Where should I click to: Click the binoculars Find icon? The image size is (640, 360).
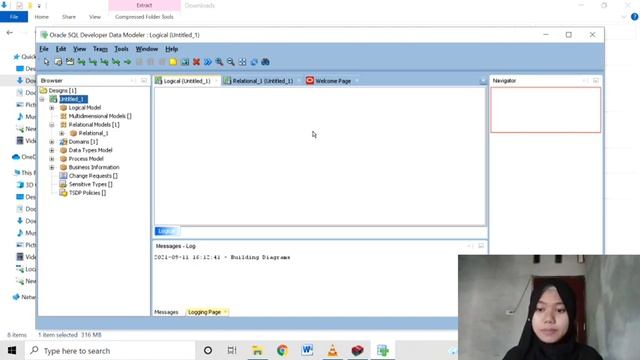pos(265,62)
